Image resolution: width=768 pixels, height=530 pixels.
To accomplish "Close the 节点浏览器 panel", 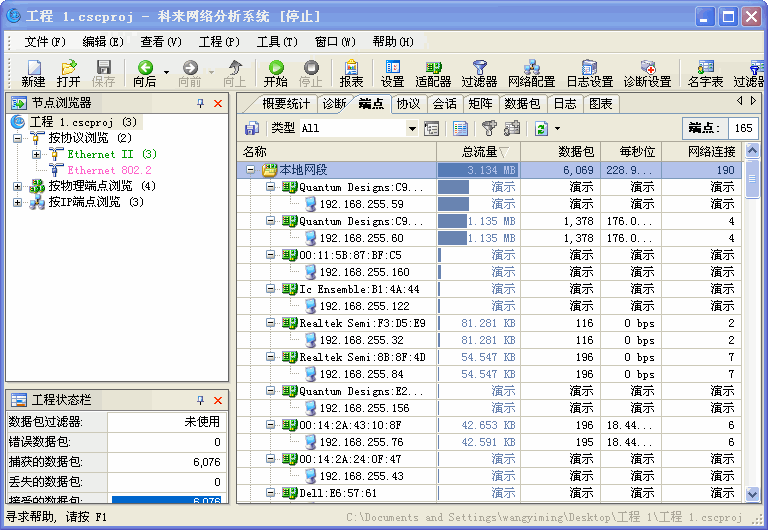I will [218, 103].
